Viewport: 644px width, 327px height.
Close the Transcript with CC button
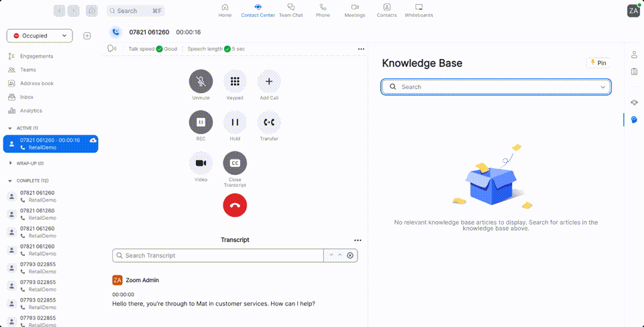(235, 163)
